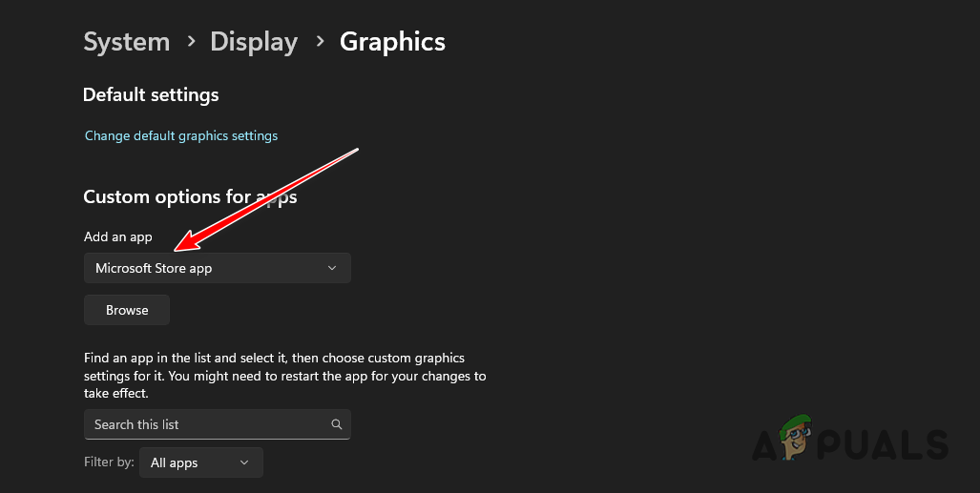Open Change default graphics settings link
Screen dimensions: 980x493
tap(181, 135)
